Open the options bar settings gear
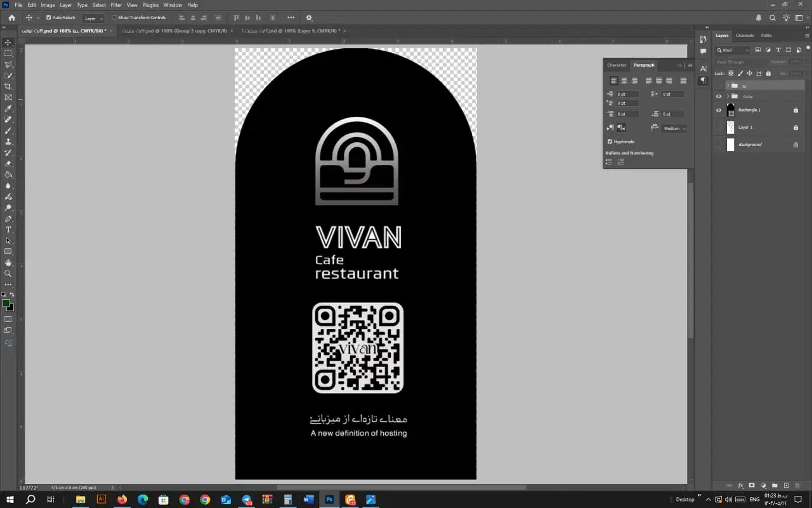Viewport: 812px width, 508px height. pos(309,18)
